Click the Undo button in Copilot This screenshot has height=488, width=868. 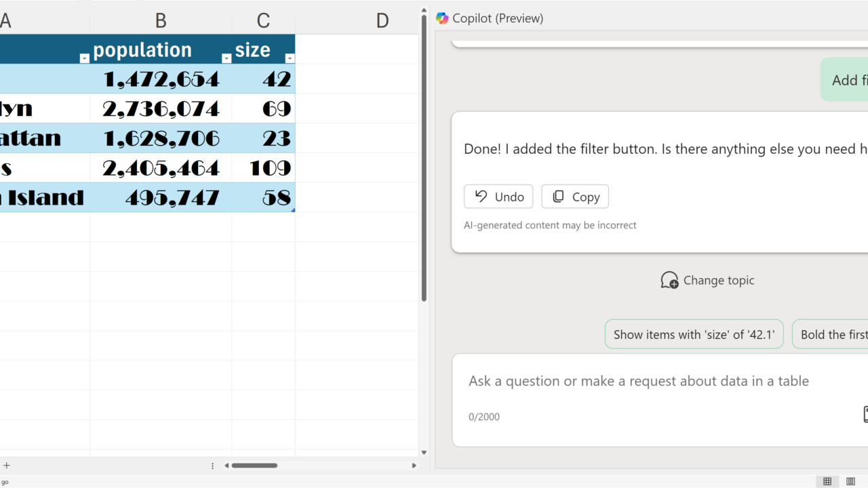[x=498, y=197]
